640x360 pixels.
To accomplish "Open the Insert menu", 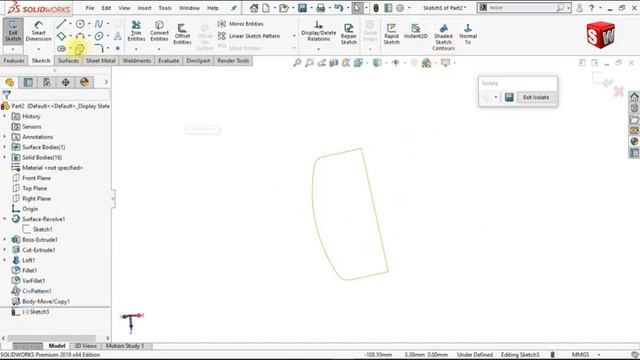I will [x=144, y=8].
